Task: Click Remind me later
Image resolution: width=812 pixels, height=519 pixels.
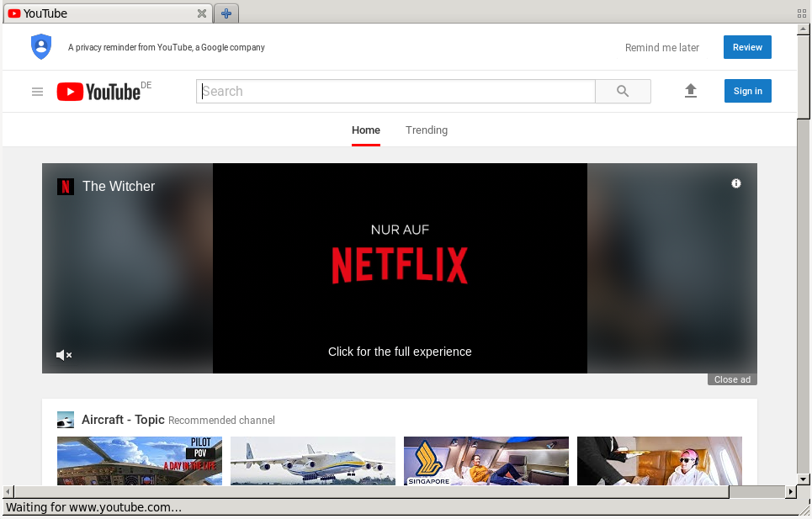Action: (662, 48)
